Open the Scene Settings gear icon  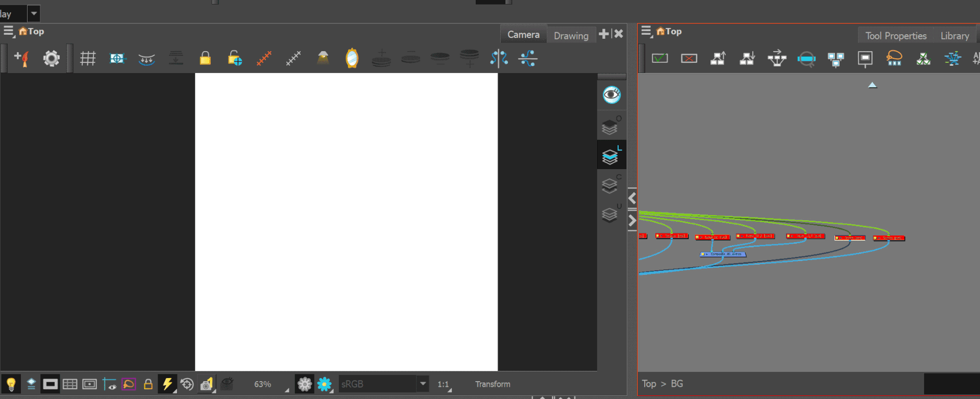tap(51, 59)
